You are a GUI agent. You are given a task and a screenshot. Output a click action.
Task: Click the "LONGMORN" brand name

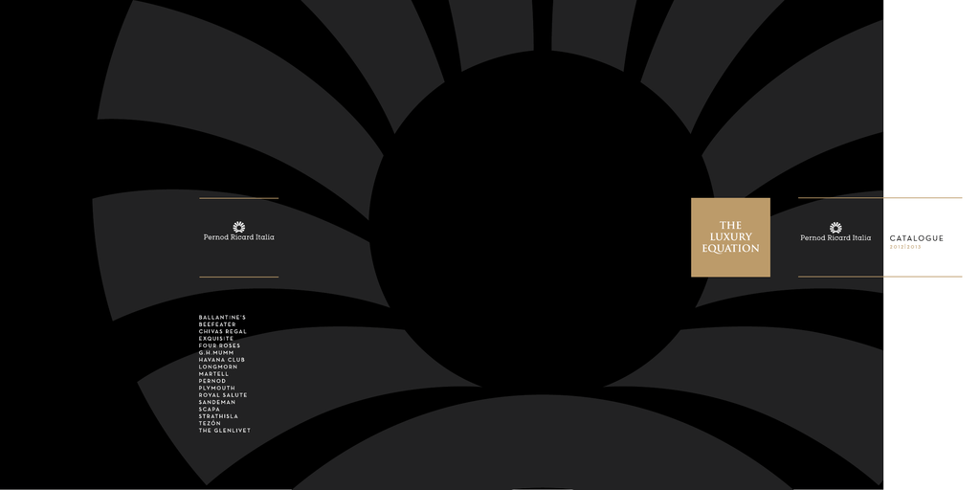tap(218, 367)
